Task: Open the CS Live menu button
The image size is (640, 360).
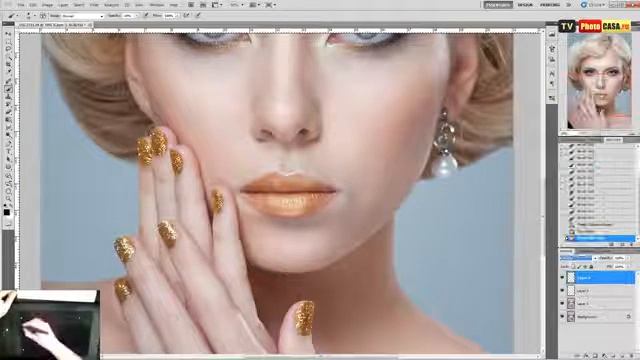Action: [x=593, y=5]
